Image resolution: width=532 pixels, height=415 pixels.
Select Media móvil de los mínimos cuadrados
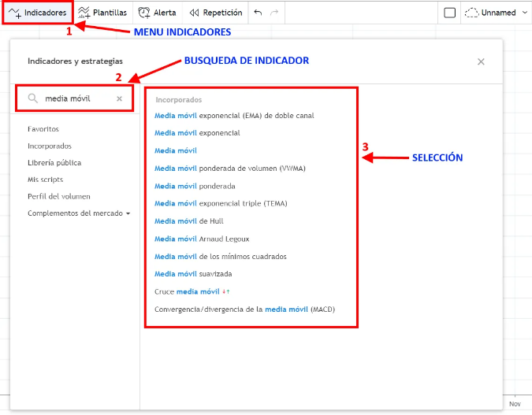tap(220, 257)
